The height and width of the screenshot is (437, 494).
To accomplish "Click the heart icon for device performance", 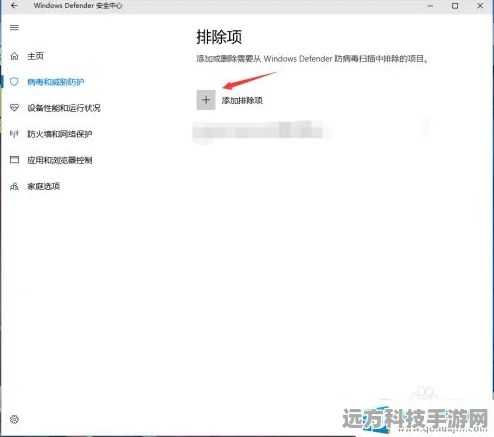I will 14,108.
